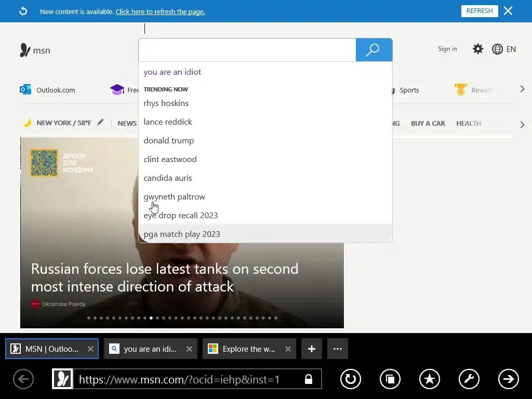Image resolution: width=532 pixels, height=399 pixels.
Task: Expand news categories with right chevron
Action: tap(522, 125)
